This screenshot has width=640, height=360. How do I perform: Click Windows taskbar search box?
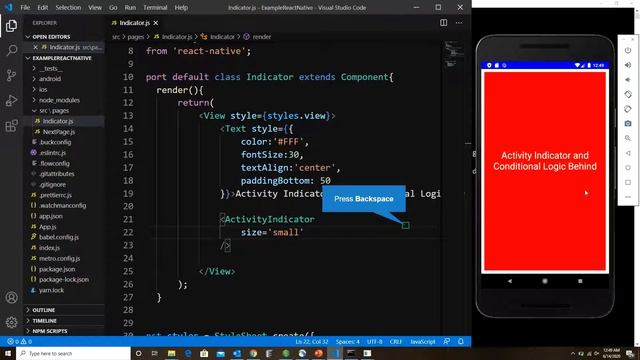[x=73, y=353]
